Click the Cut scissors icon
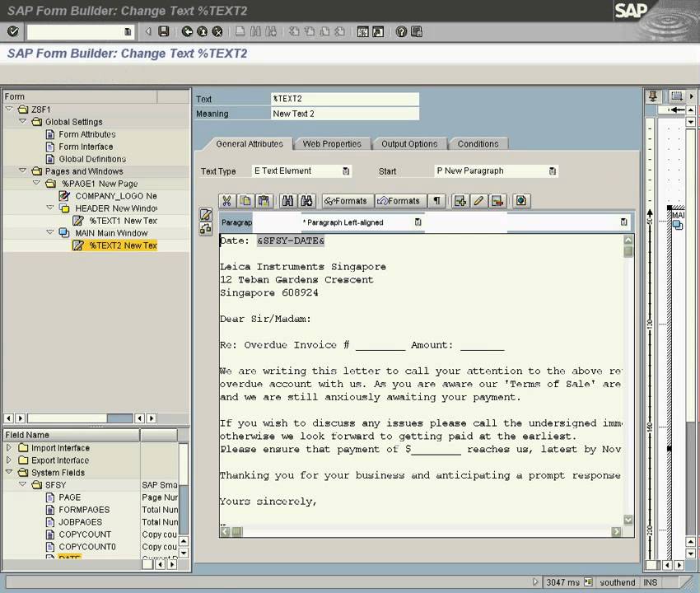This screenshot has width=700, height=593. [226, 201]
